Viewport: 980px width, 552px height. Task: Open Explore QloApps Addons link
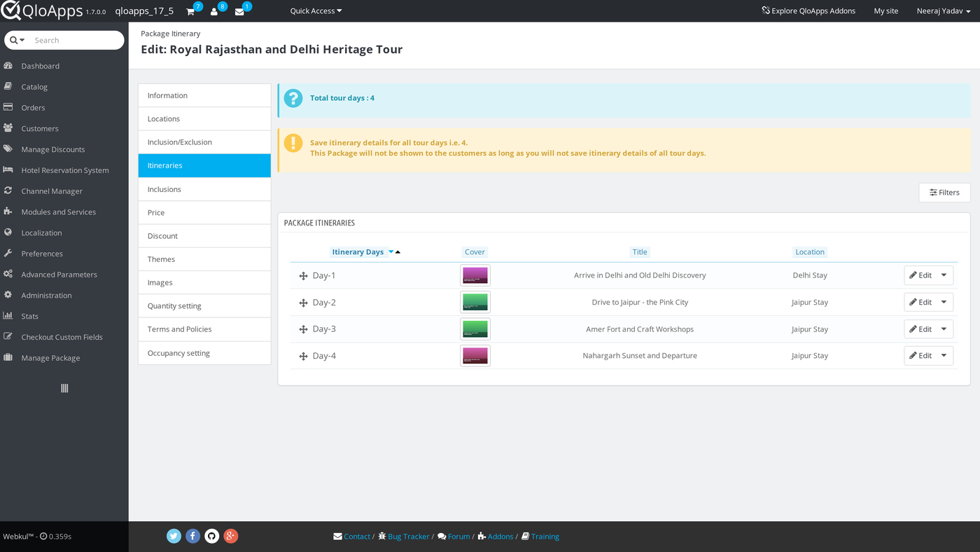[808, 11]
